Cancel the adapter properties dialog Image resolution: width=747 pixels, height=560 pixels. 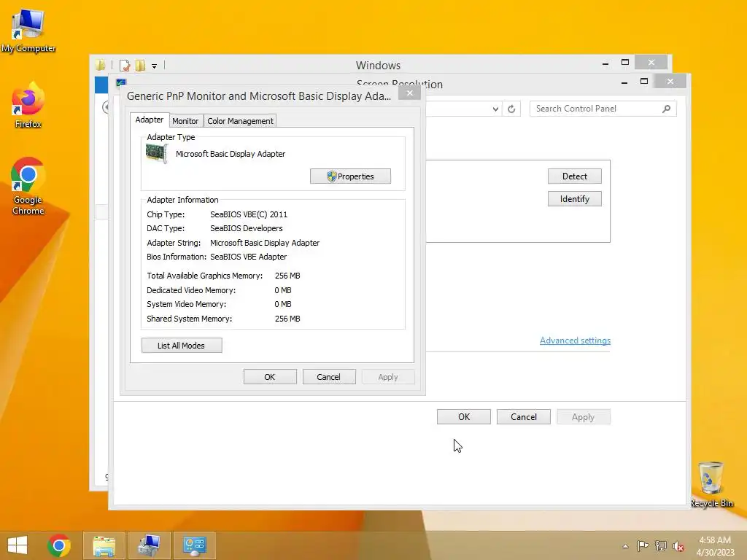329,377
